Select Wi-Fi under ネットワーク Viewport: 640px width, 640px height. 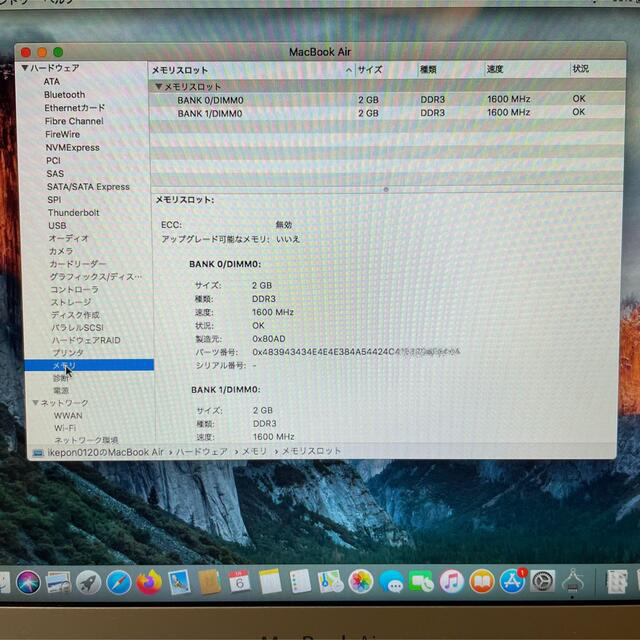click(65, 428)
